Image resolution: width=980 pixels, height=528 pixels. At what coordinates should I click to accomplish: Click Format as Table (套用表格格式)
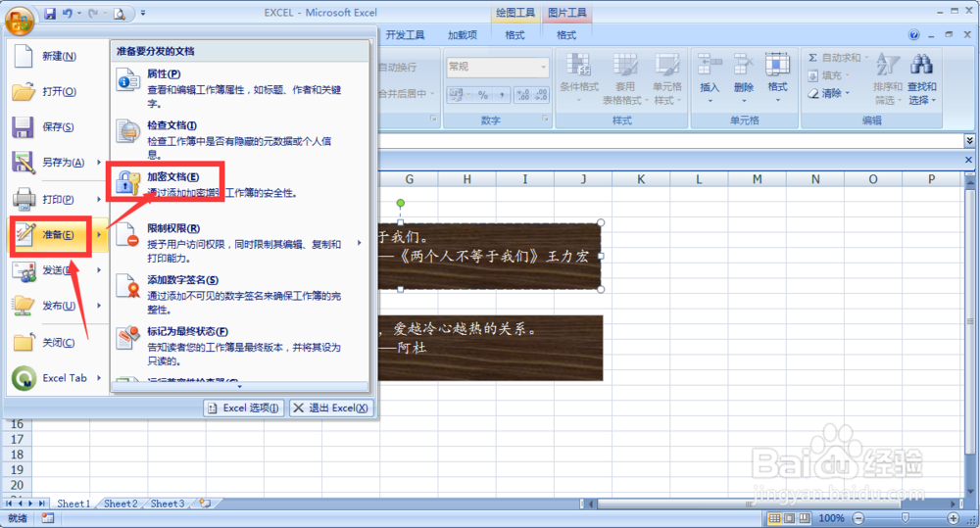tap(624, 78)
